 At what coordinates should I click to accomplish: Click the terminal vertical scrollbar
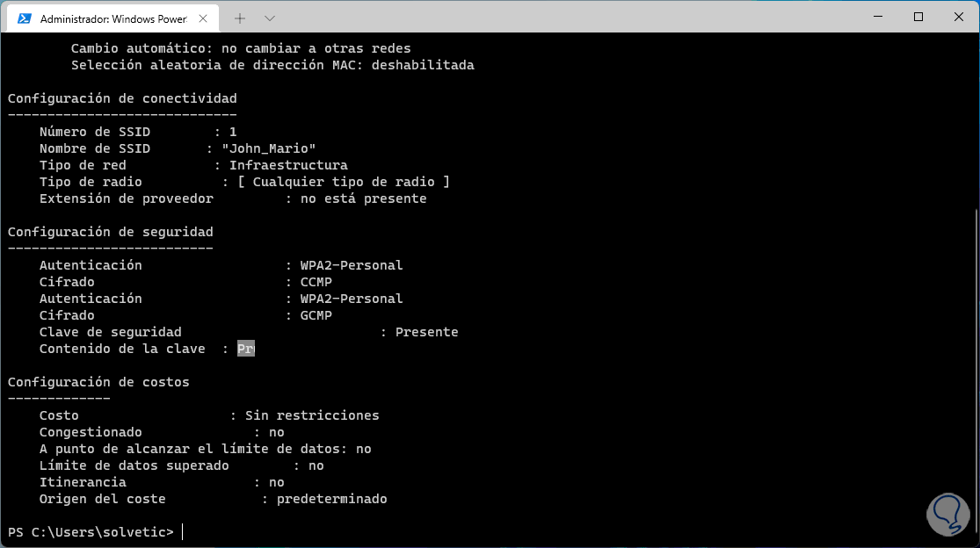974,351
